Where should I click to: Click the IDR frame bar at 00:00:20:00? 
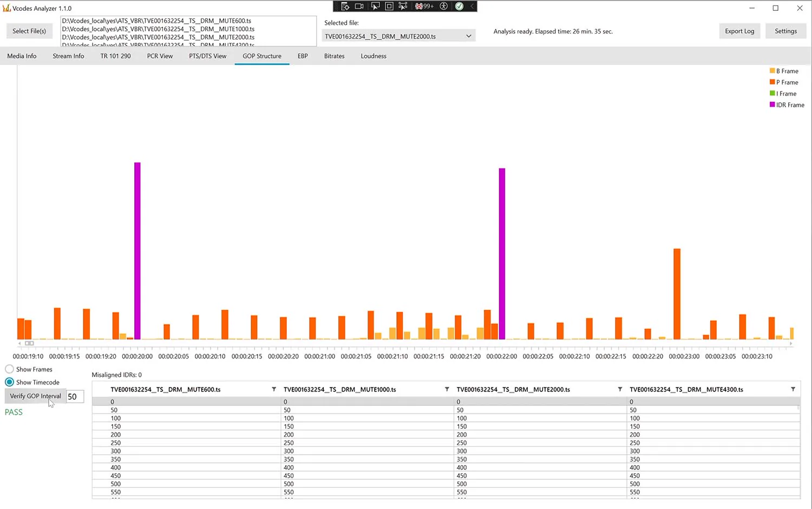137,251
